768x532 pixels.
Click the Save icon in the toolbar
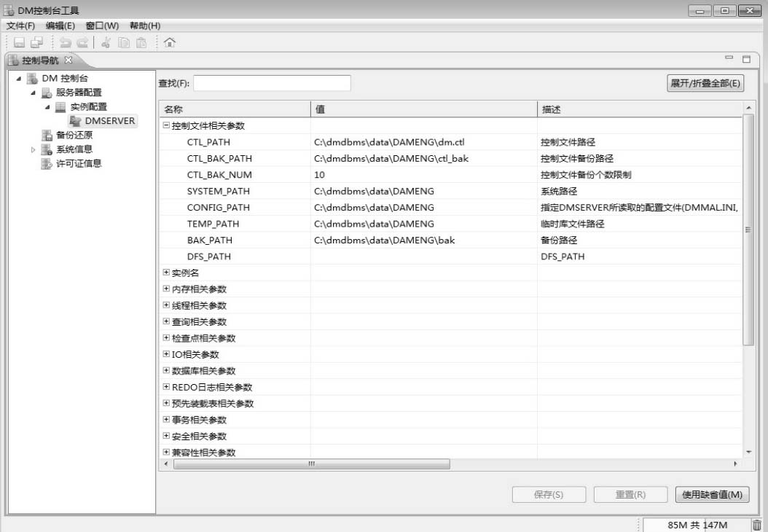(19, 43)
